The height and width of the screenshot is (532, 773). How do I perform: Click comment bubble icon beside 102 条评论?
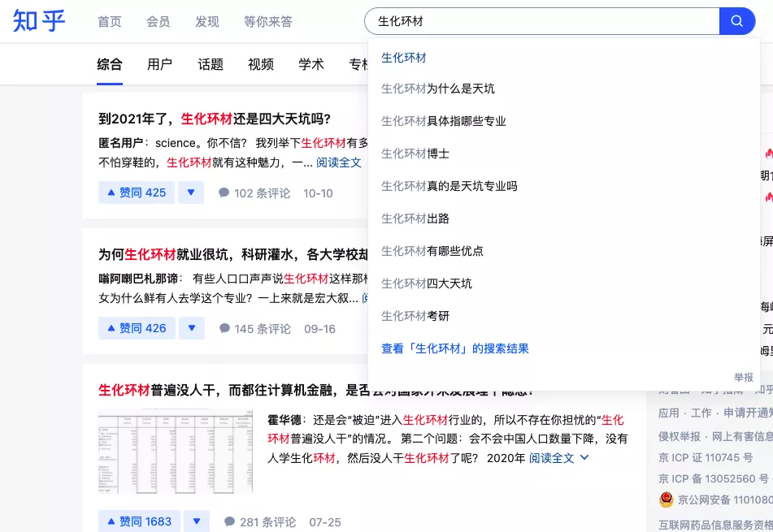click(x=224, y=192)
